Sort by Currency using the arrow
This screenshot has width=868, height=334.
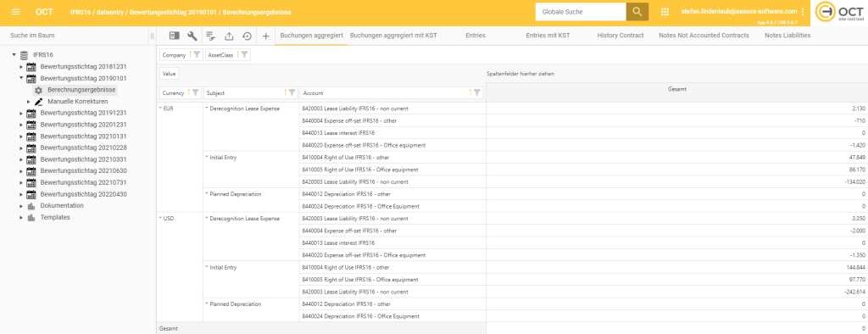[189, 93]
